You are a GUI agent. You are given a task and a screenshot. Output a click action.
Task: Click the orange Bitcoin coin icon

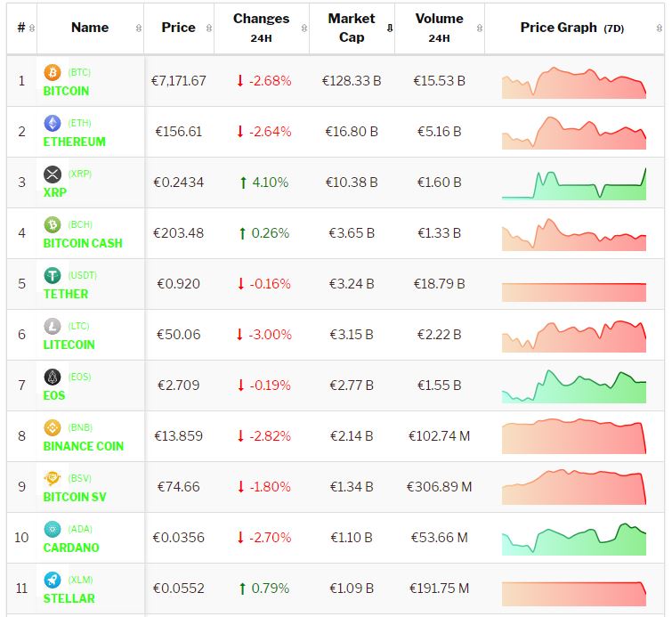[x=52, y=72]
